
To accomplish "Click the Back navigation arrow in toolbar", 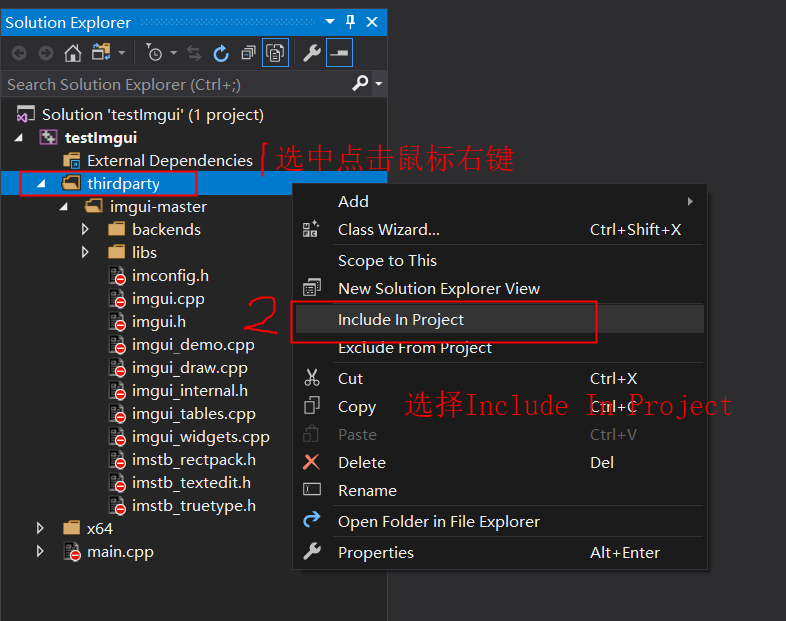I will (x=19, y=53).
